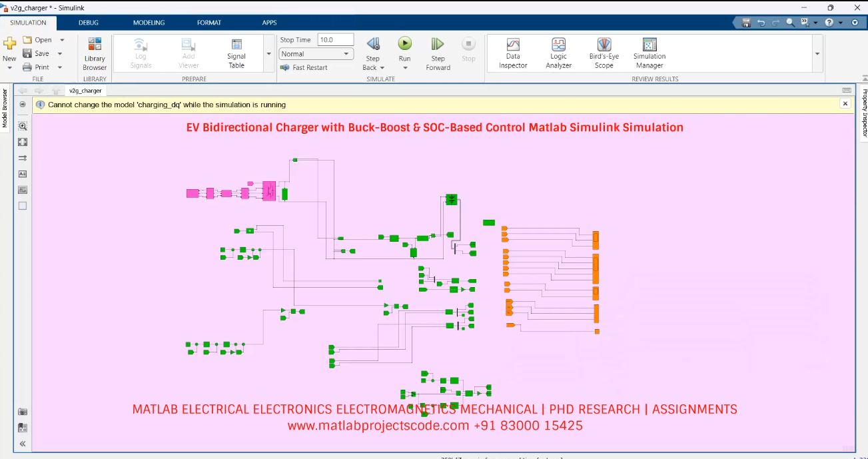Open a model with the Open icon

click(x=28, y=40)
